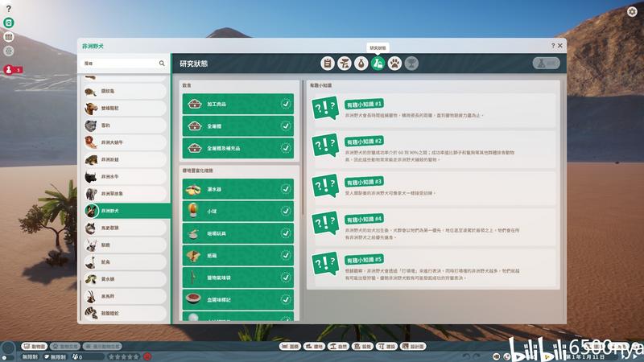Click the cardboard box enrichment icon
The width and height of the screenshot is (644, 362).
click(x=193, y=256)
